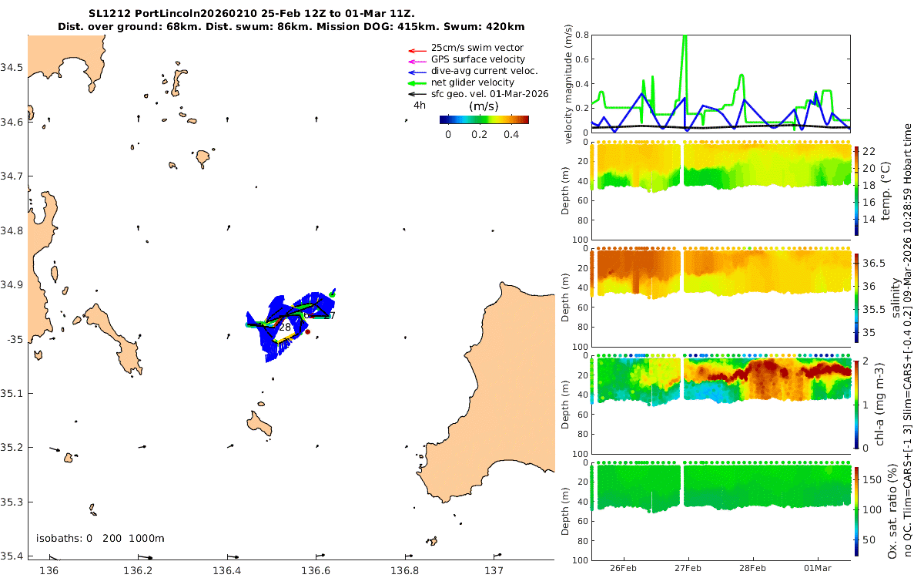Click the green velocity magnitude peak spike
This screenshot has height=578, width=924.
(685, 46)
